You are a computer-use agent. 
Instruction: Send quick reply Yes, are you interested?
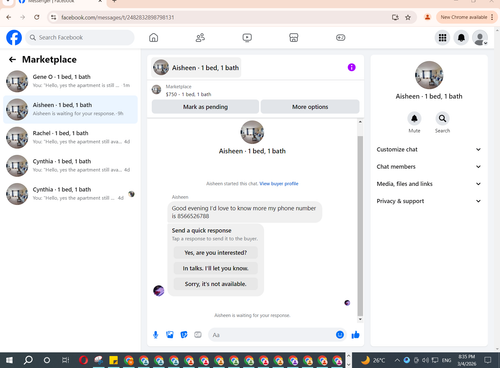coord(216,253)
